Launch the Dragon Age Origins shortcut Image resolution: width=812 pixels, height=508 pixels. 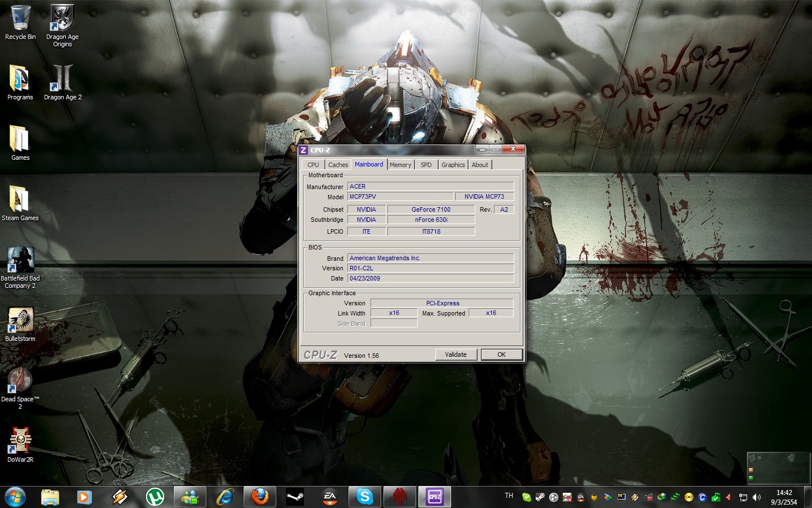coord(63,26)
